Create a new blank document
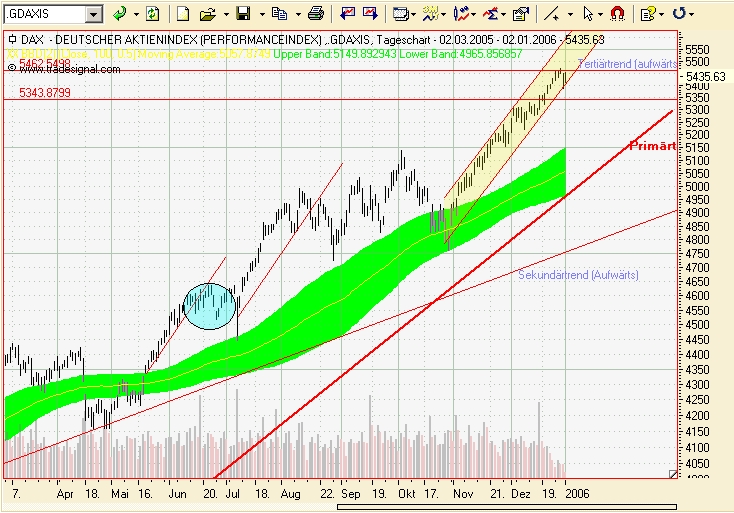 click(183, 14)
